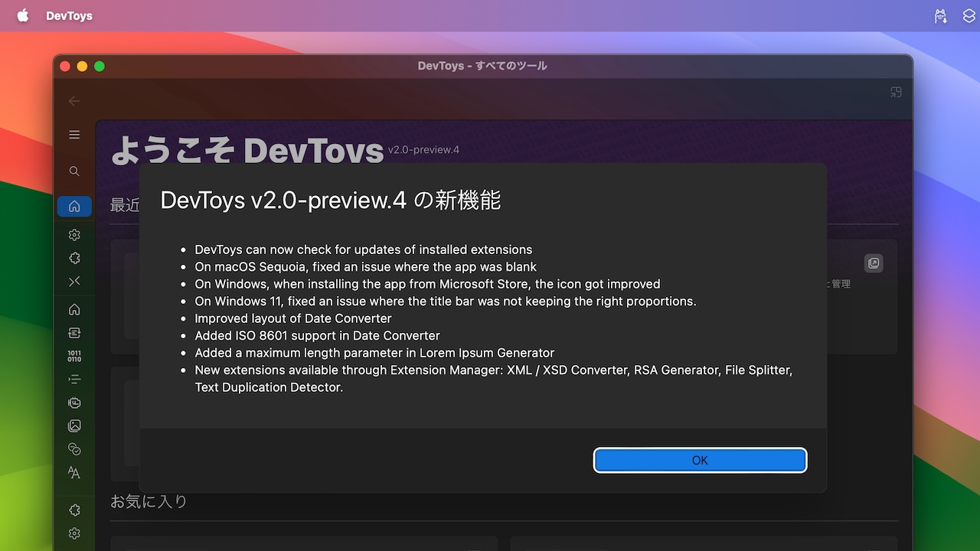Screen dimensions: 980x551
Task: Open the Settings gear at sidebar bottom
Action: 74,533
